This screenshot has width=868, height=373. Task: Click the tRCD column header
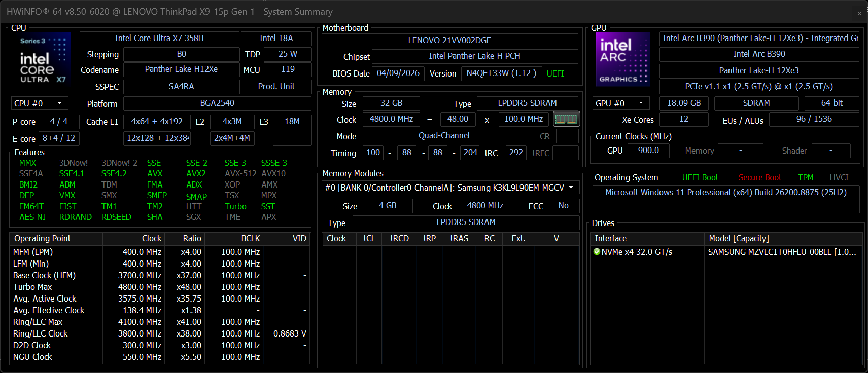(x=399, y=238)
